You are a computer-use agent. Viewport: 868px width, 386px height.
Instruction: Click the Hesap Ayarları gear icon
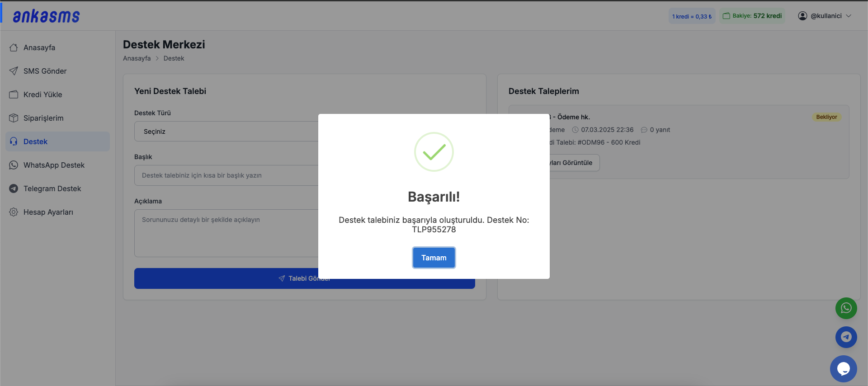tap(14, 212)
